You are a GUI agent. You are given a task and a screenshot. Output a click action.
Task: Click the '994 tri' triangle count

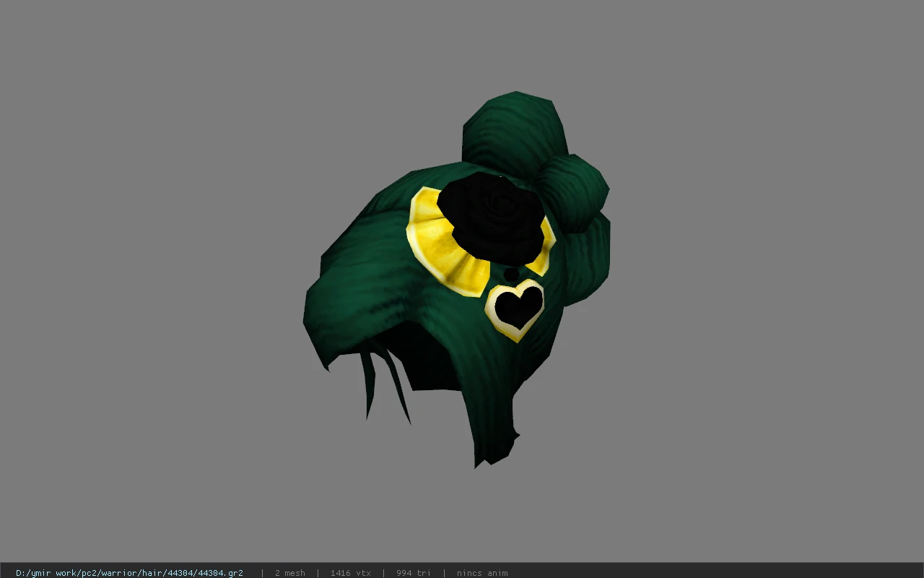click(x=414, y=573)
